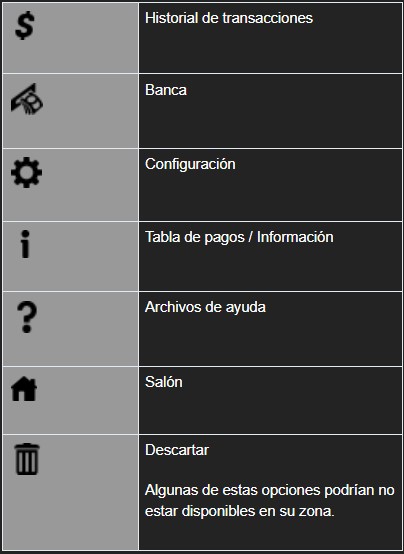
Task: Select the 'Descartar' label text
Action: [177, 450]
